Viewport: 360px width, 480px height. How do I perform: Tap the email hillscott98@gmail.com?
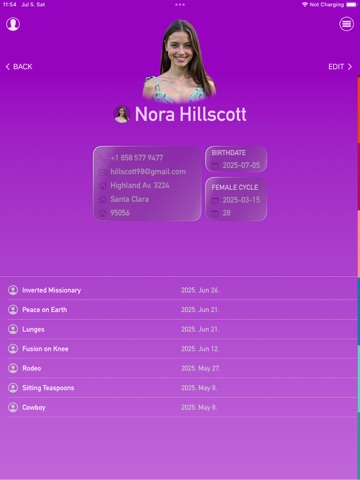pyautogui.click(x=148, y=172)
